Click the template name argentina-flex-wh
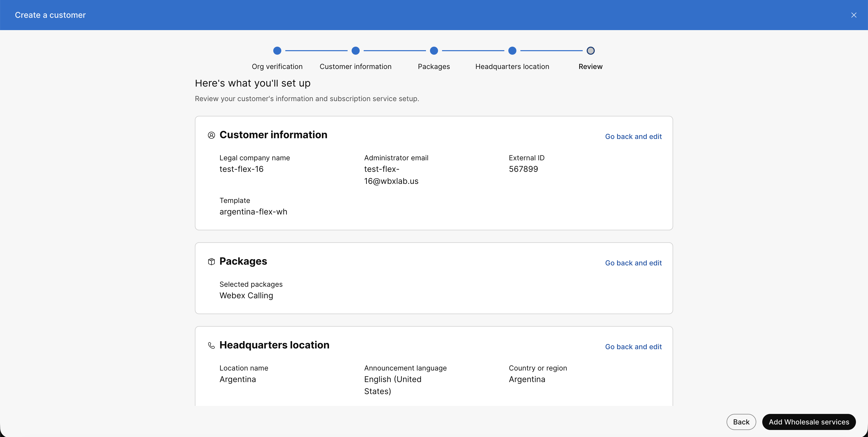This screenshot has width=868, height=437. (x=253, y=212)
